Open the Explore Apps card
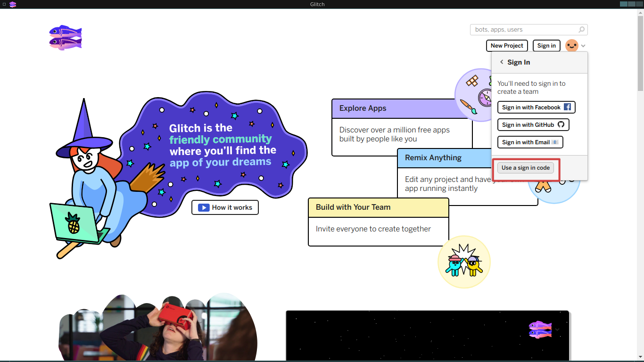Viewport: 644px width, 362px height. 402,127
